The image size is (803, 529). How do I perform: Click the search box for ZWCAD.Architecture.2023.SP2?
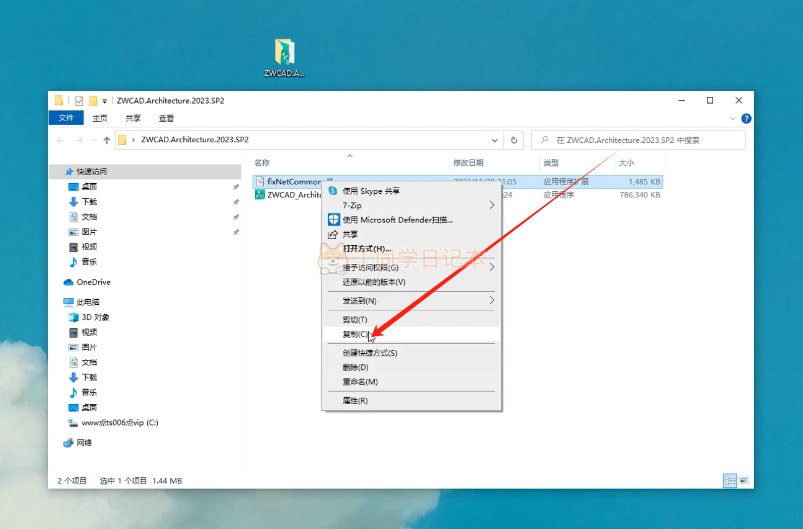pos(638,140)
